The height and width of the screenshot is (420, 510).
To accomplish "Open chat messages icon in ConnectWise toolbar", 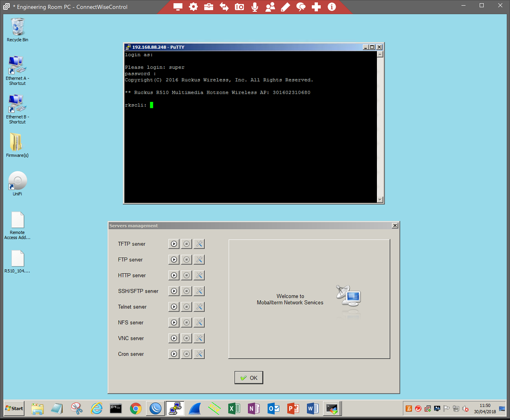I will pyautogui.click(x=301, y=7).
